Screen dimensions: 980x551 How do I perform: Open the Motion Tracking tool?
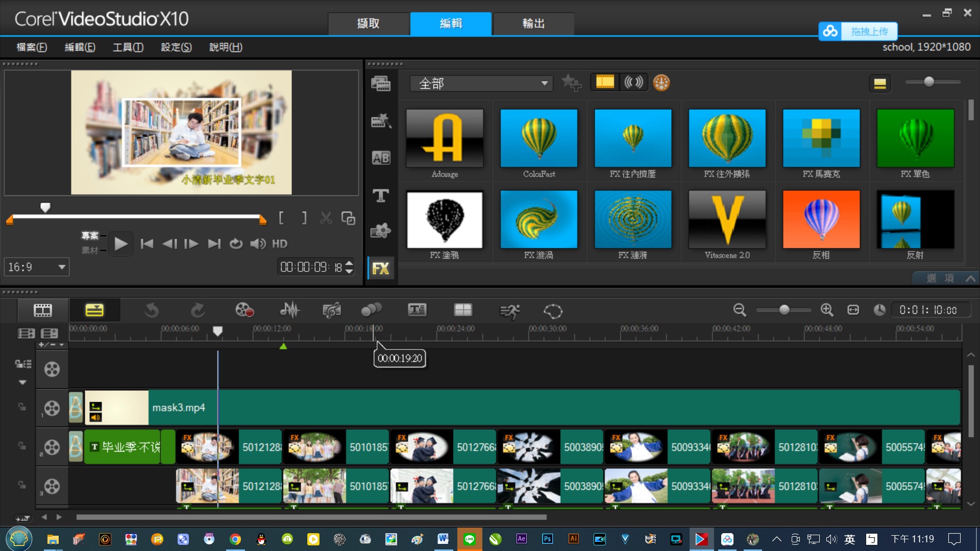coord(372,310)
